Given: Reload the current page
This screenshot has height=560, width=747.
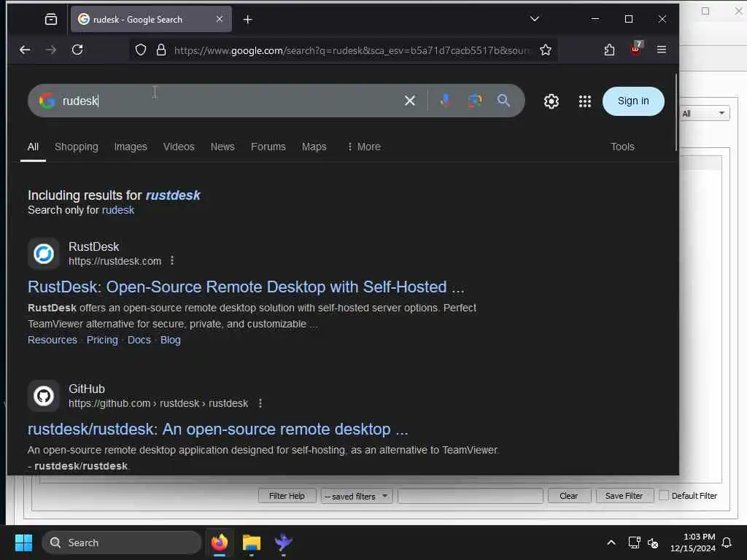Looking at the screenshot, I should (x=77, y=50).
